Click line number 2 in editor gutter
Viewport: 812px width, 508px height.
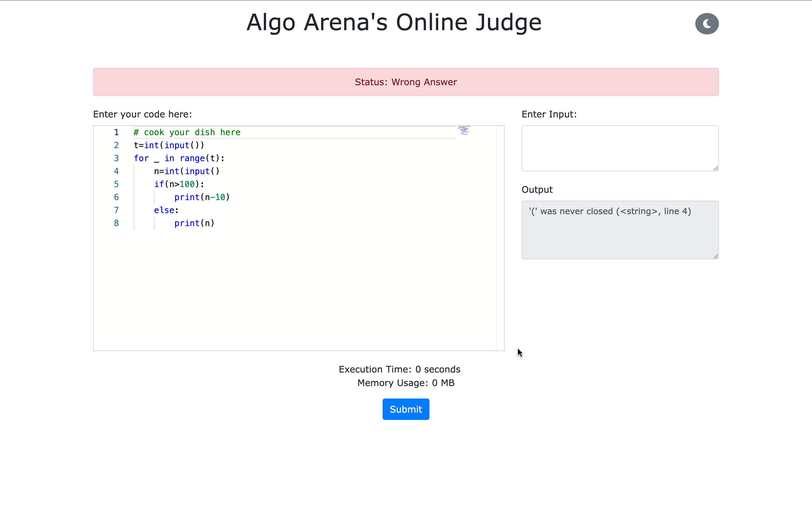[116, 145]
